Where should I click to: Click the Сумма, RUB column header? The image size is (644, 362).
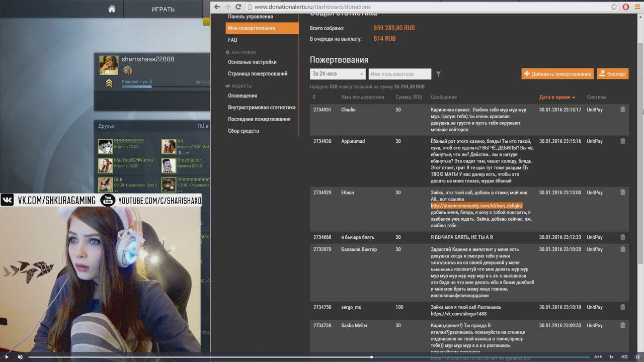pyautogui.click(x=409, y=97)
